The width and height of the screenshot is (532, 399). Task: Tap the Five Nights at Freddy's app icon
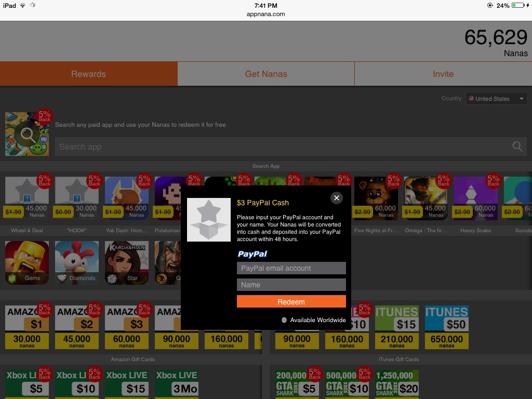point(376,198)
